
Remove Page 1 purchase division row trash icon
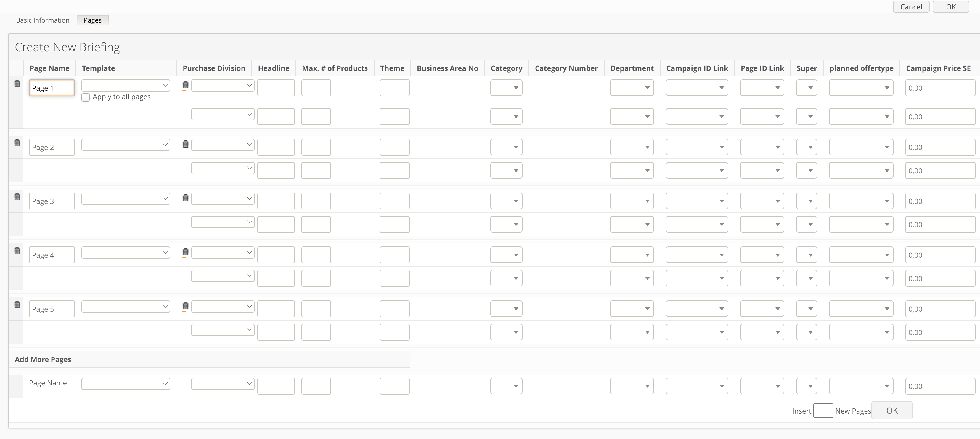click(x=186, y=85)
